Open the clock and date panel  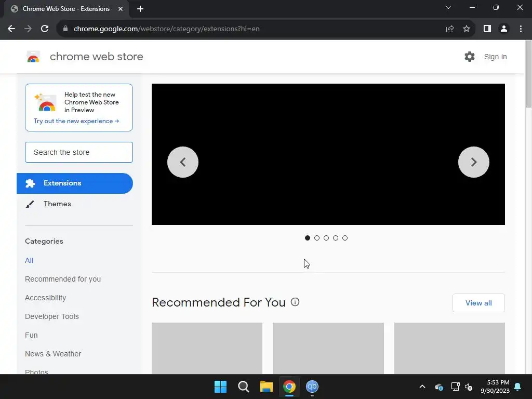pyautogui.click(x=495, y=387)
